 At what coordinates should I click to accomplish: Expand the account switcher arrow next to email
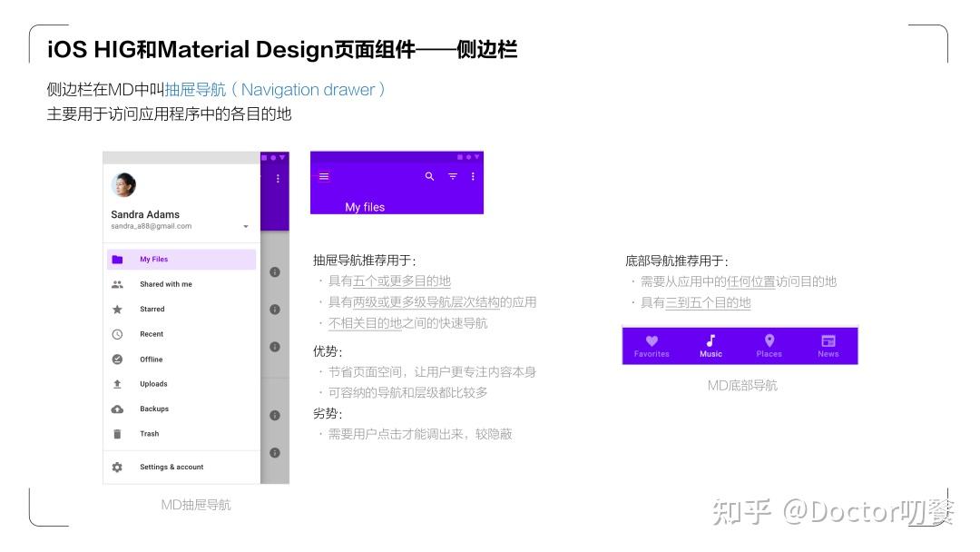pyautogui.click(x=245, y=225)
